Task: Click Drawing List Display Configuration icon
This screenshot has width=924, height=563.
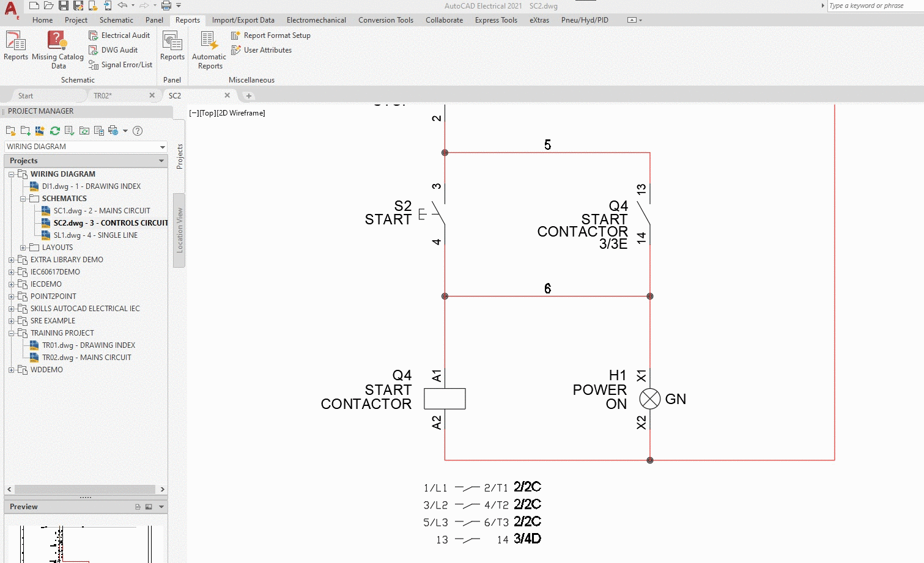Action: (99, 131)
